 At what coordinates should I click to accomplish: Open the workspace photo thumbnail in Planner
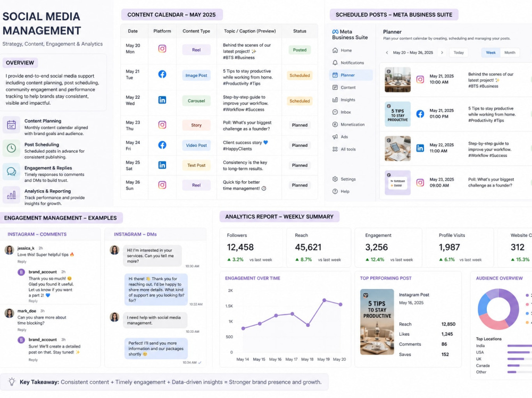click(397, 80)
